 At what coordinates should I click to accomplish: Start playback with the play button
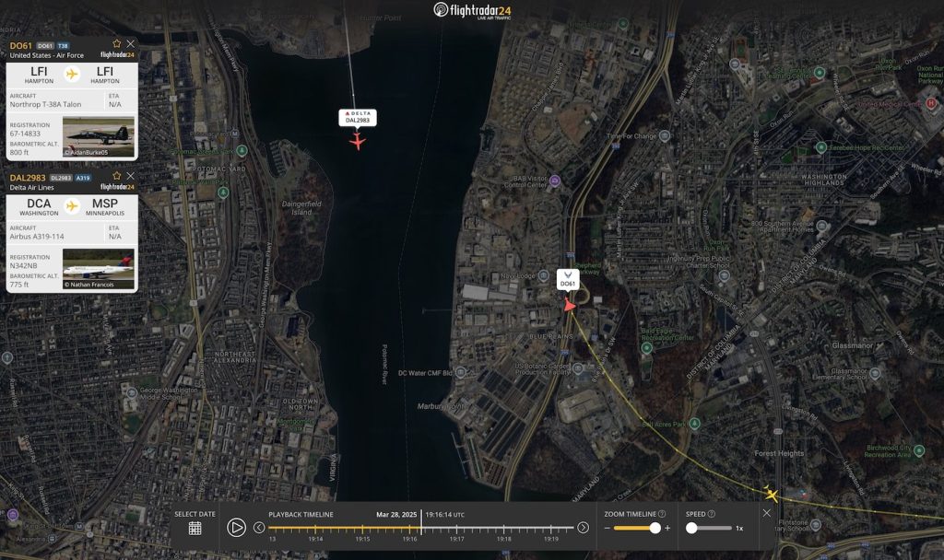[x=236, y=528]
